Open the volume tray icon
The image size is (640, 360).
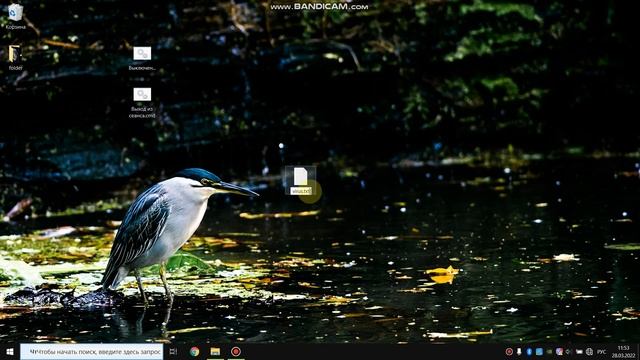[568, 351]
